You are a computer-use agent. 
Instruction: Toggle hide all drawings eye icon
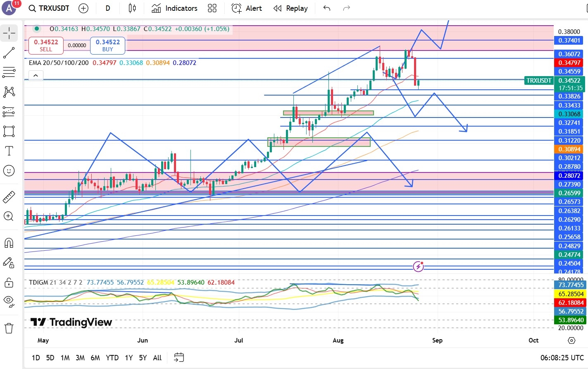(9, 301)
